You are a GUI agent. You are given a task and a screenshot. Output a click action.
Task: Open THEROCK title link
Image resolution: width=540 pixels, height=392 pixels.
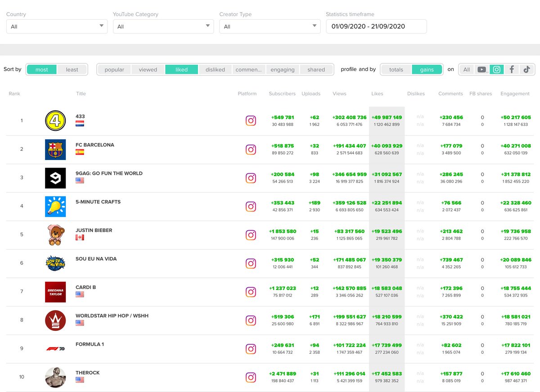coord(88,373)
